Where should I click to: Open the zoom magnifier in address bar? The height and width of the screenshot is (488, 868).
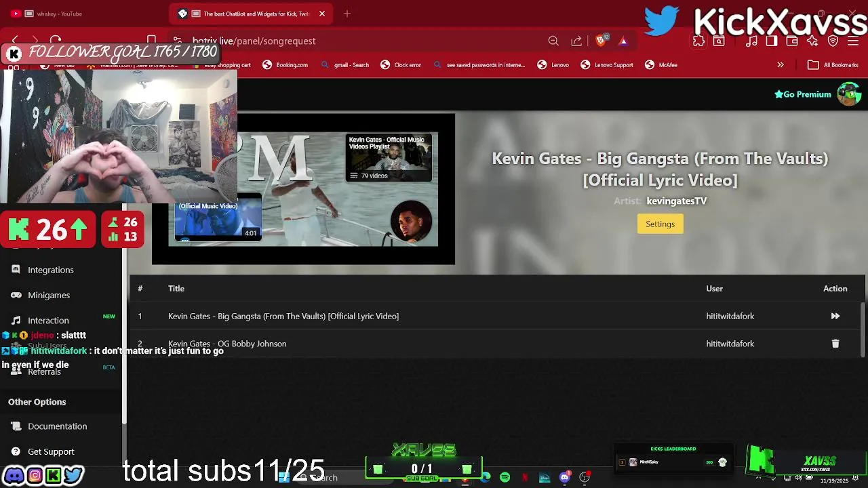(553, 41)
